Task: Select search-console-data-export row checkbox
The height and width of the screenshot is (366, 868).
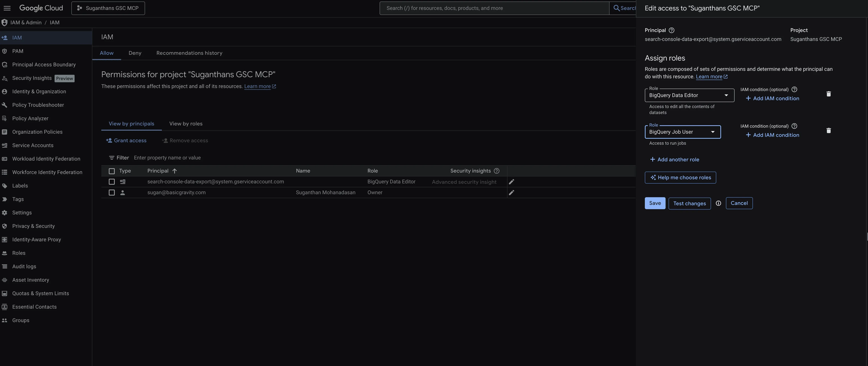Action: click(x=112, y=182)
